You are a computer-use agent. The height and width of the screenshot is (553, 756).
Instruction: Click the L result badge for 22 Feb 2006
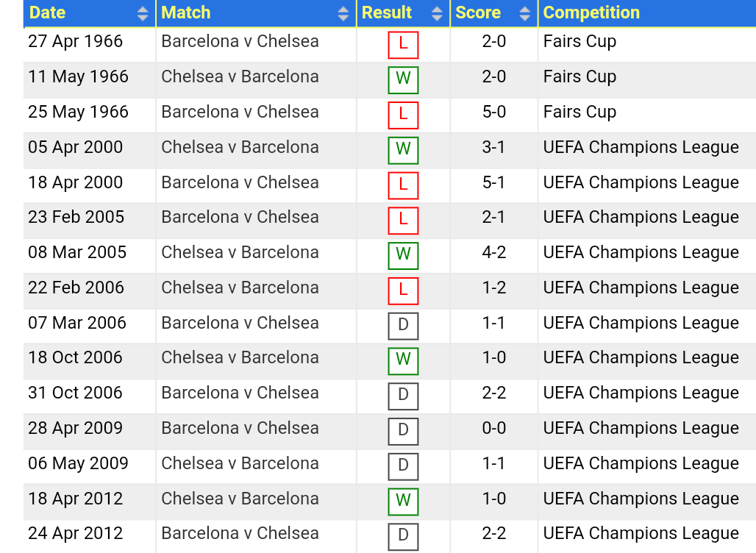403,290
